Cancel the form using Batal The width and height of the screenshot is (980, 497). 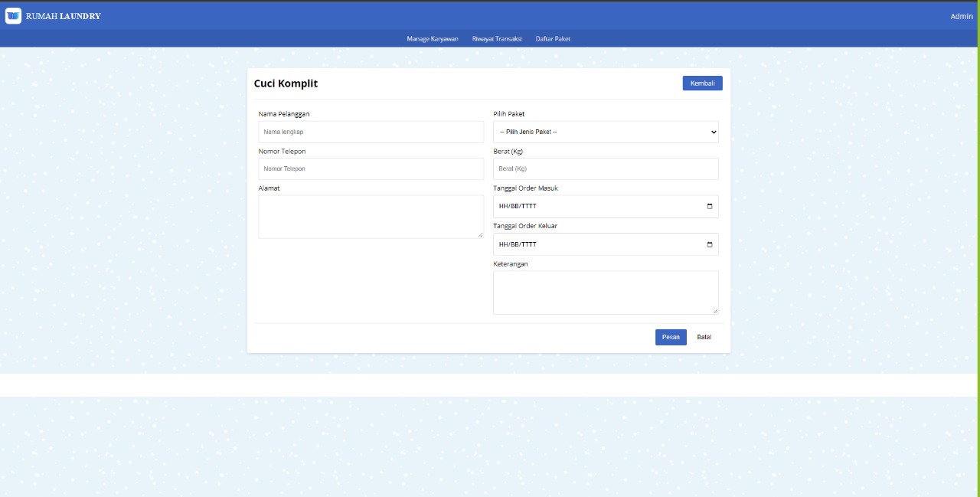tap(703, 336)
